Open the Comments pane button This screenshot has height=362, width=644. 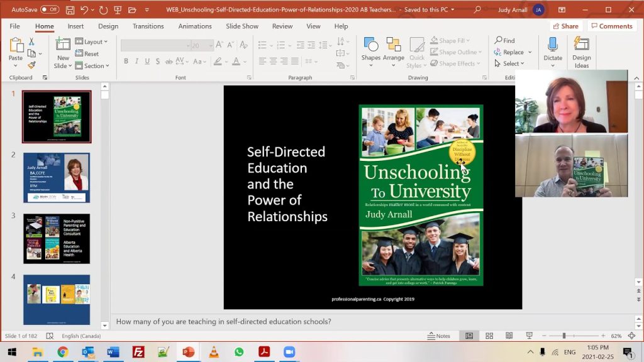611,26
